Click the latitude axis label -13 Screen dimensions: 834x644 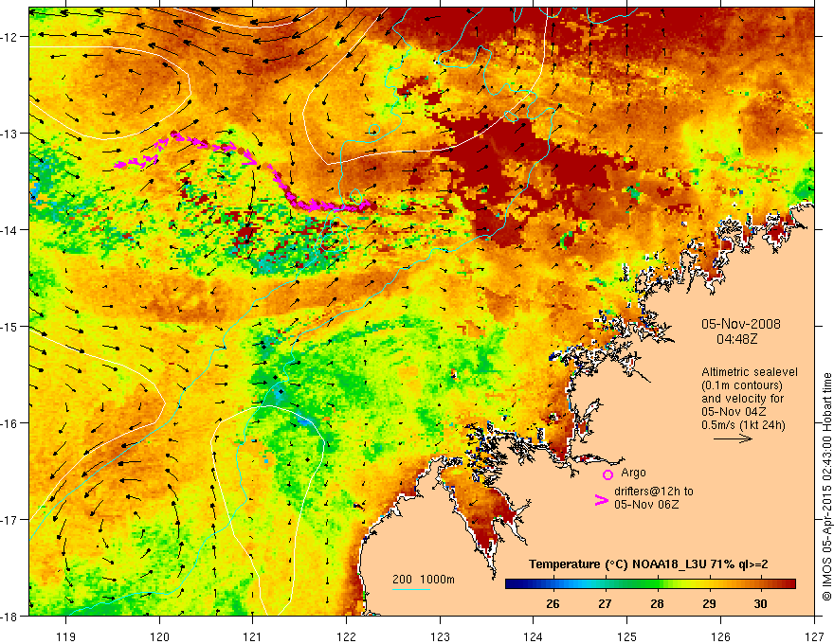click(9, 134)
